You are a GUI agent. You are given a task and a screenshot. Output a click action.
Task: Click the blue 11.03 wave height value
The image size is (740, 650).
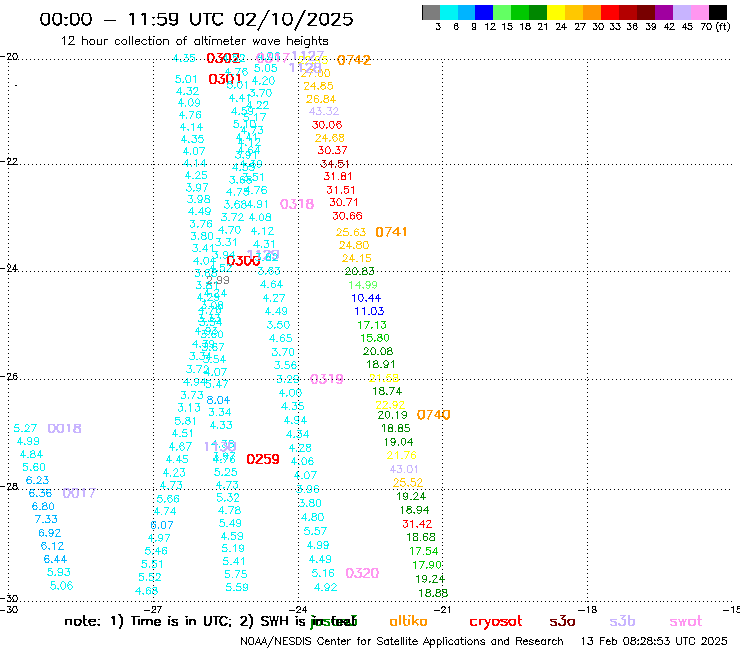[369, 311]
